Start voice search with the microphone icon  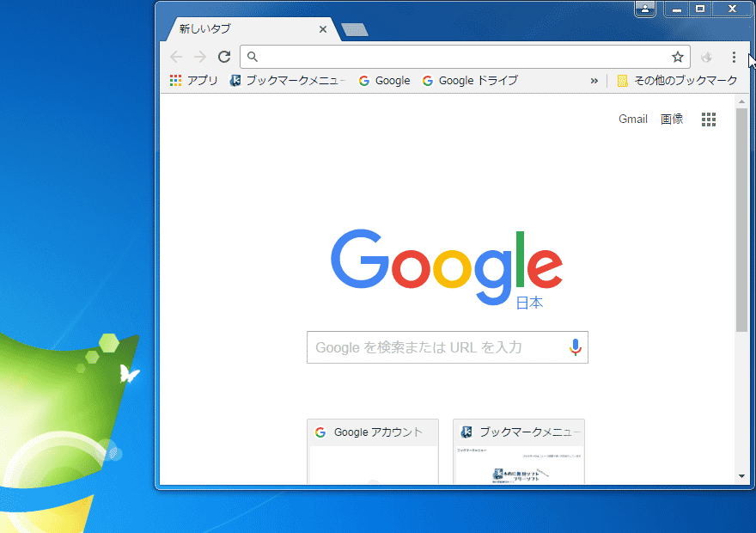[x=576, y=347]
